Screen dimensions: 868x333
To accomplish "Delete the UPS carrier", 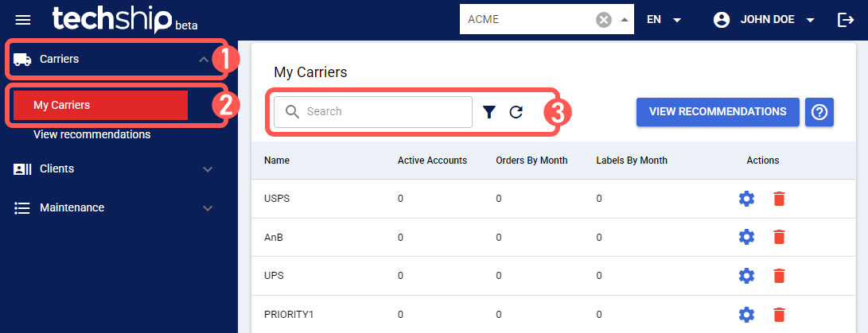I will coord(779,276).
